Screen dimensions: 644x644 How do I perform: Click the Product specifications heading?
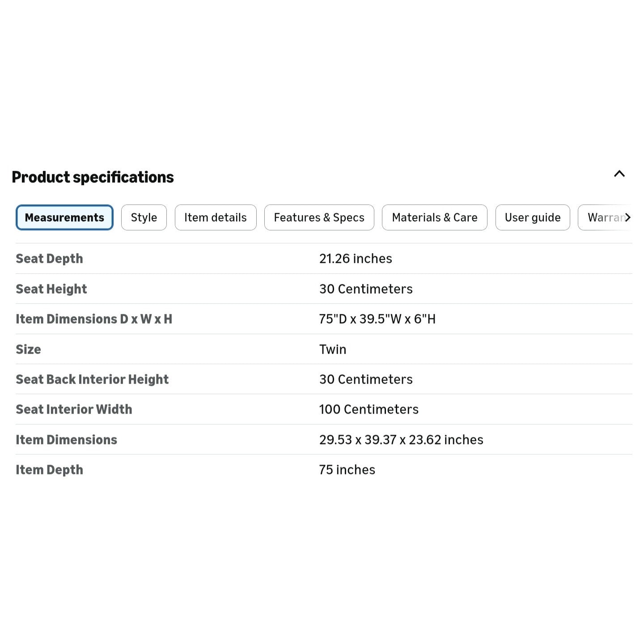pyautogui.click(x=93, y=177)
